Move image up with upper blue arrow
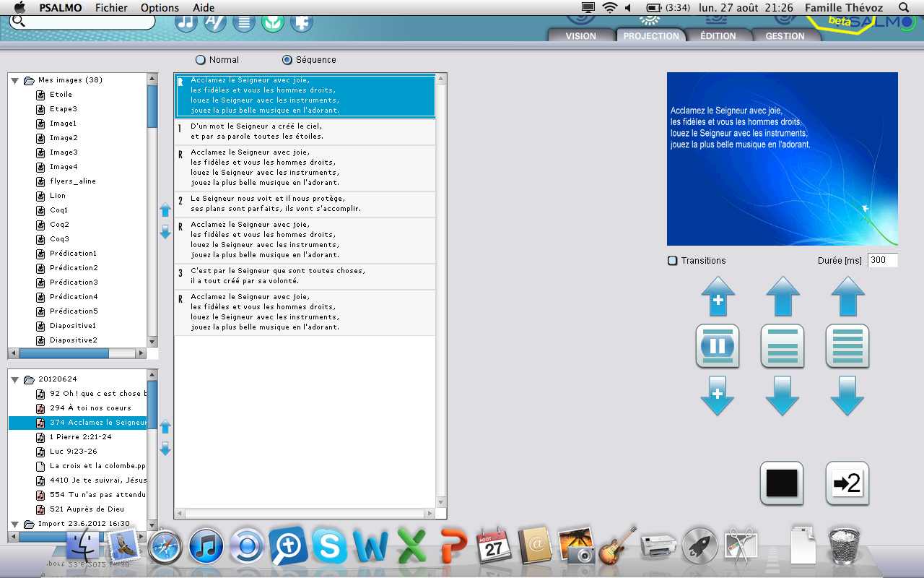Viewport: 924px width, 578px height. 165,210
